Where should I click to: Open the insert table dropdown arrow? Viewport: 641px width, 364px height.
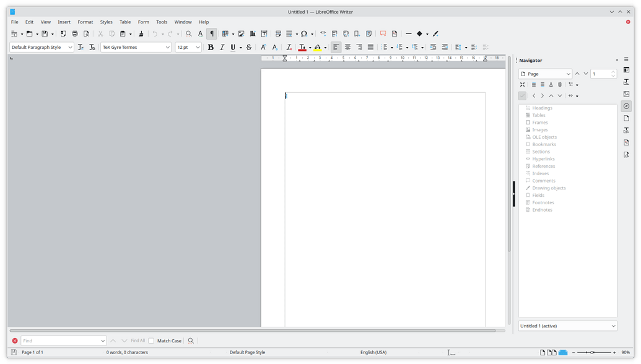coord(233,34)
